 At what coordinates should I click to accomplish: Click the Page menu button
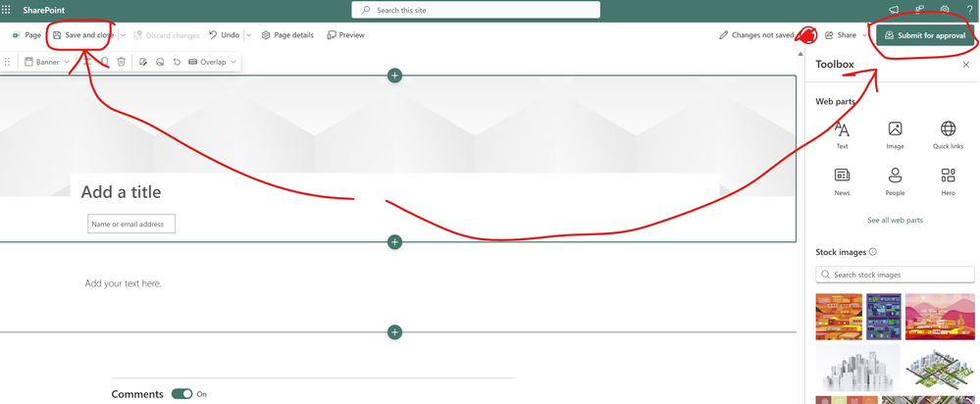[26, 35]
